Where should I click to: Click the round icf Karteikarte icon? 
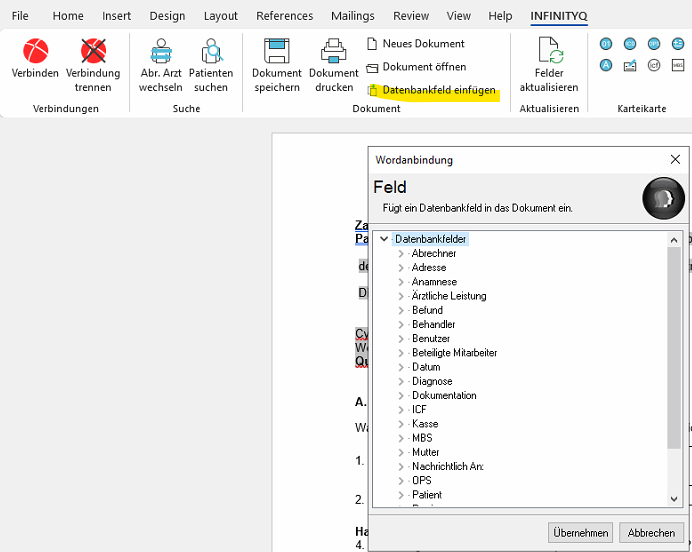pos(654,66)
